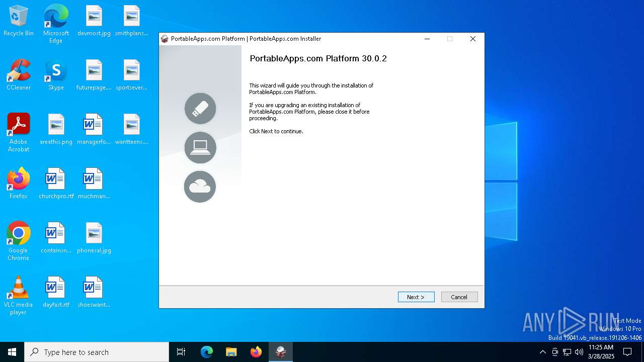
Task: Select the muchman Word document
Action: click(x=94, y=184)
